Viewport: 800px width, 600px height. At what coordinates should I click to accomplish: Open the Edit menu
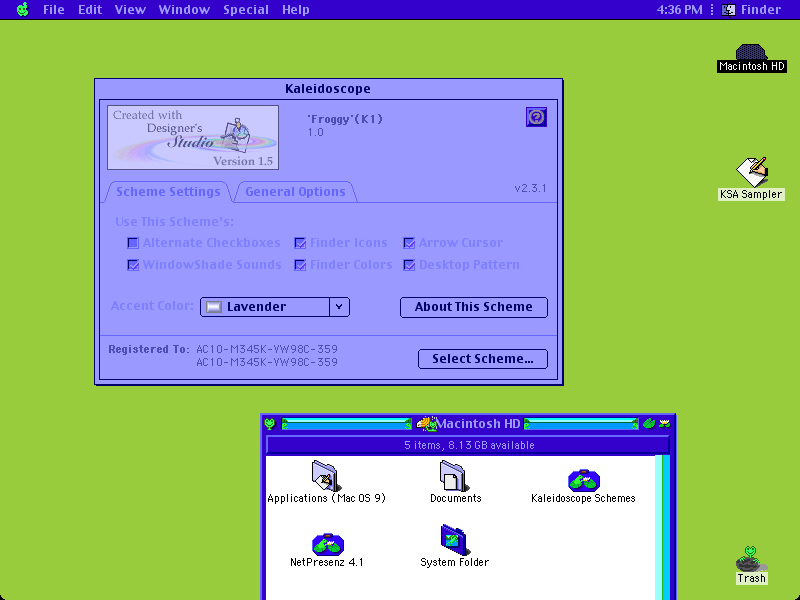90,9
